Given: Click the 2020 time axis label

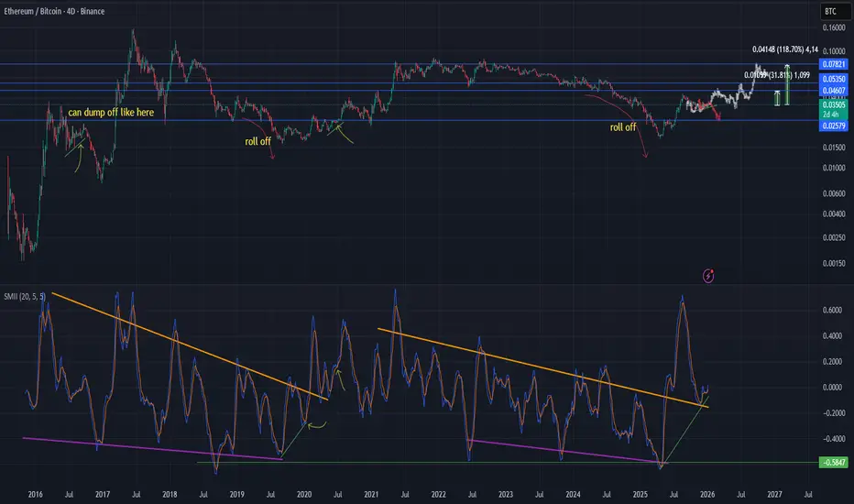Looking at the screenshot, I should (304, 495).
